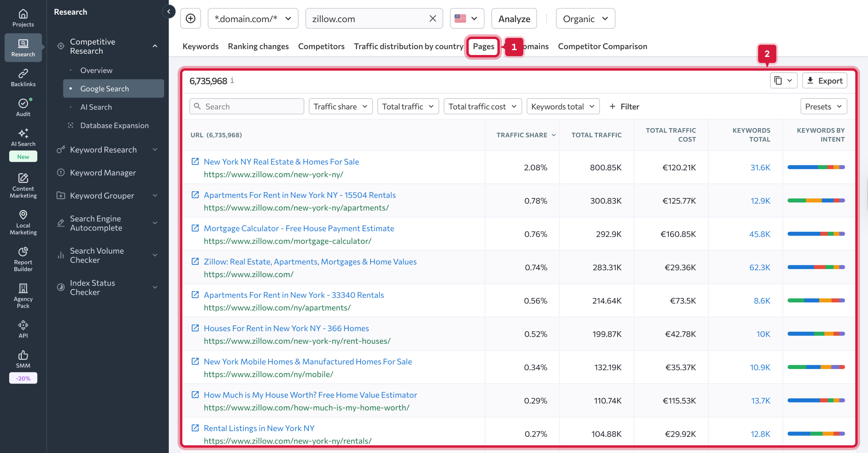Collapse the Research side panel arrow
868x453 pixels.
tap(168, 12)
